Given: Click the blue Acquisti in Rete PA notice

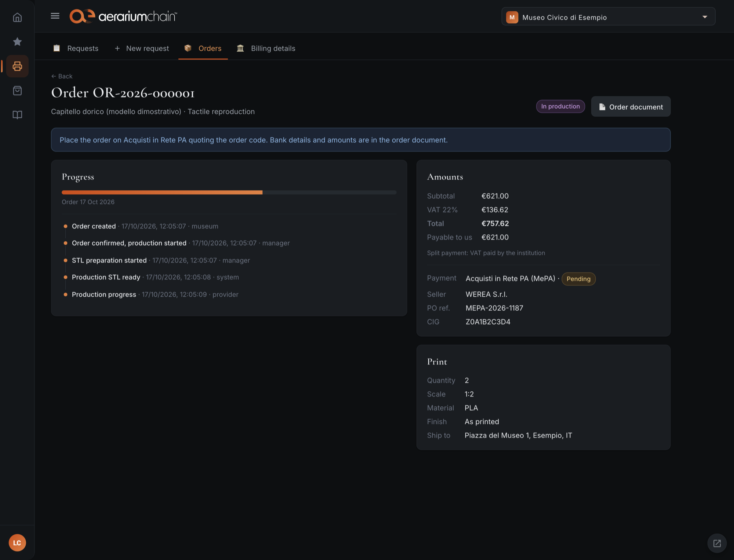Looking at the screenshot, I should [360, 140].
